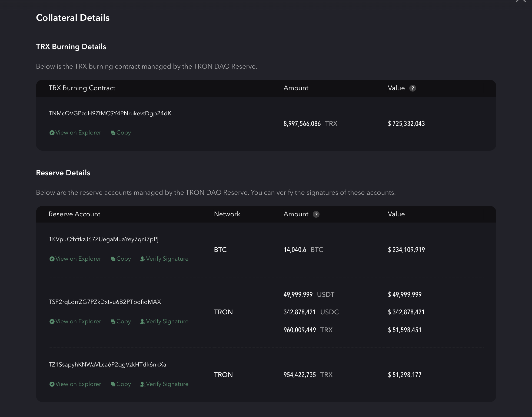Click Copy text for the TRX burning contract
532x417 pixels.
coord(124,133)
